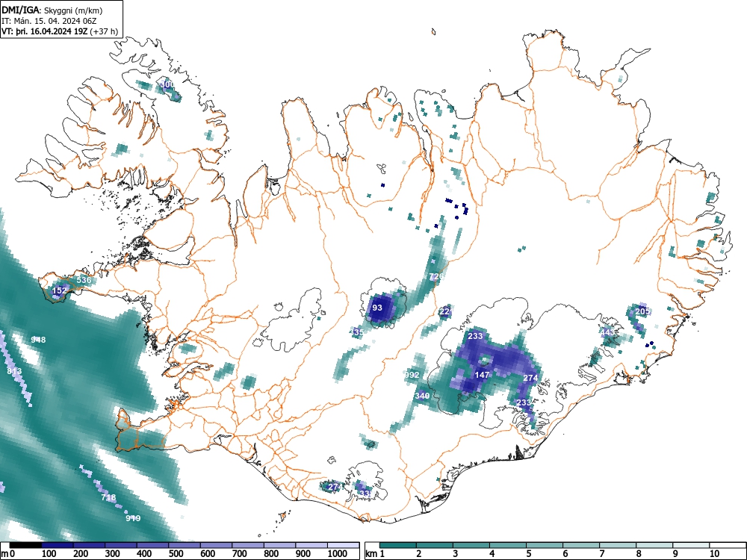
Task: Click the map label 536
Action: [84, 279]
